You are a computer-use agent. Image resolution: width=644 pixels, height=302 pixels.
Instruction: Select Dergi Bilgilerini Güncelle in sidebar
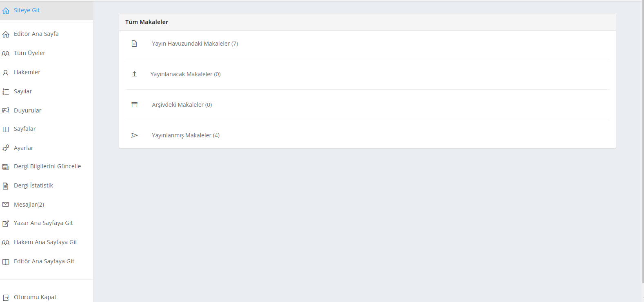tap(47, 166)
